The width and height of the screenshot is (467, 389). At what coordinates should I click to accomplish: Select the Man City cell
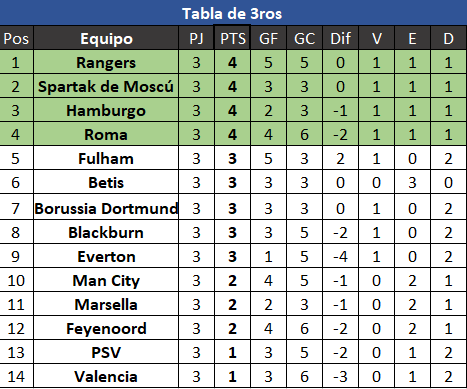click(x=106, y=280)
